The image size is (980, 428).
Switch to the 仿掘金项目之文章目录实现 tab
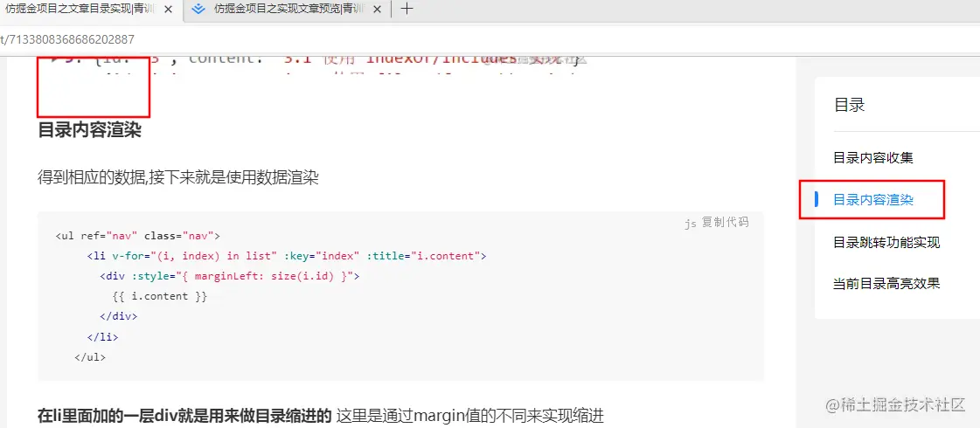tap(78, 9)
